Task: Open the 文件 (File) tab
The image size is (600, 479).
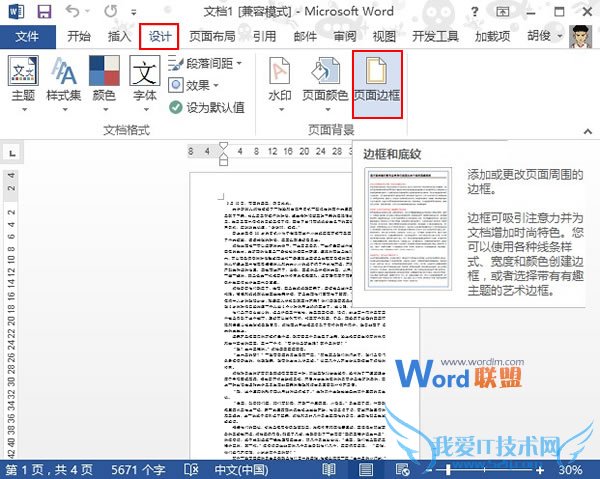Action: [28, 37]
